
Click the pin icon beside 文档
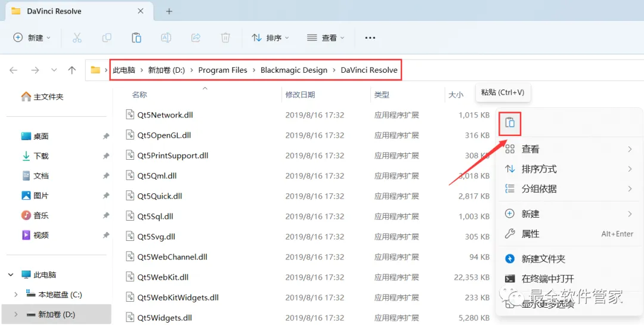coord(106,175)
